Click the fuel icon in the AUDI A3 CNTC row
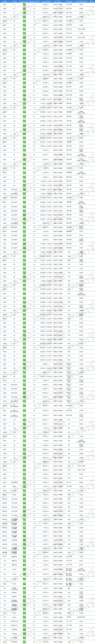Image resolution: width=95 pixels, height=644 pixels. point(24,62)
